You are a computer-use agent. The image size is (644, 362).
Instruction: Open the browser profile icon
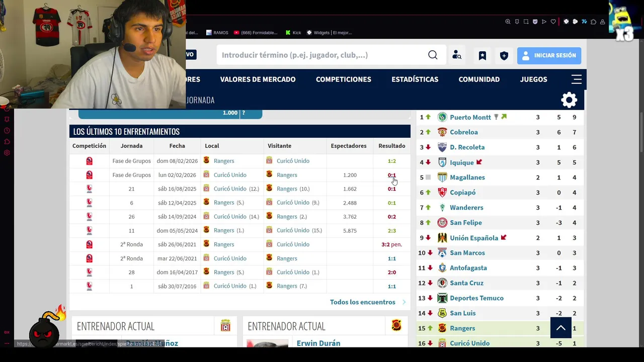coord(602,22)
